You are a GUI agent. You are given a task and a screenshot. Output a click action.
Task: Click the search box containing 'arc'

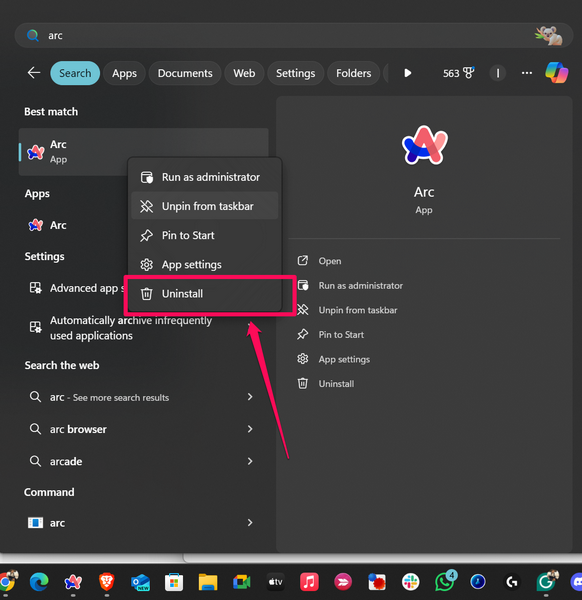293,36
